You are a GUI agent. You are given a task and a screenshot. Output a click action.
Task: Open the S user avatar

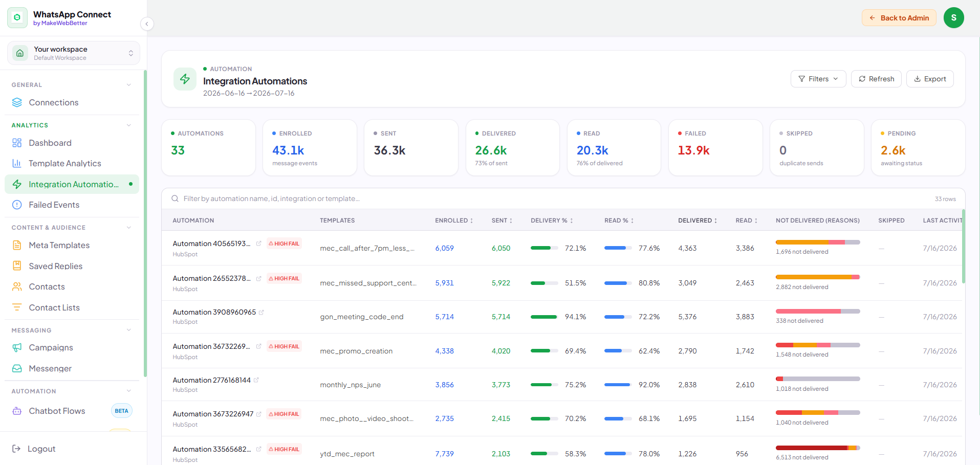coord(953,17)
